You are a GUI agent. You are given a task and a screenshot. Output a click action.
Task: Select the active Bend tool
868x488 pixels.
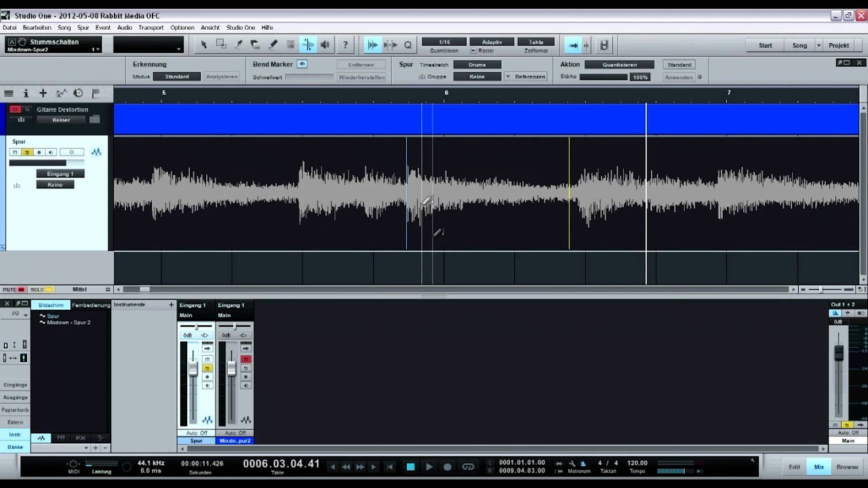(x=308, y=45)
